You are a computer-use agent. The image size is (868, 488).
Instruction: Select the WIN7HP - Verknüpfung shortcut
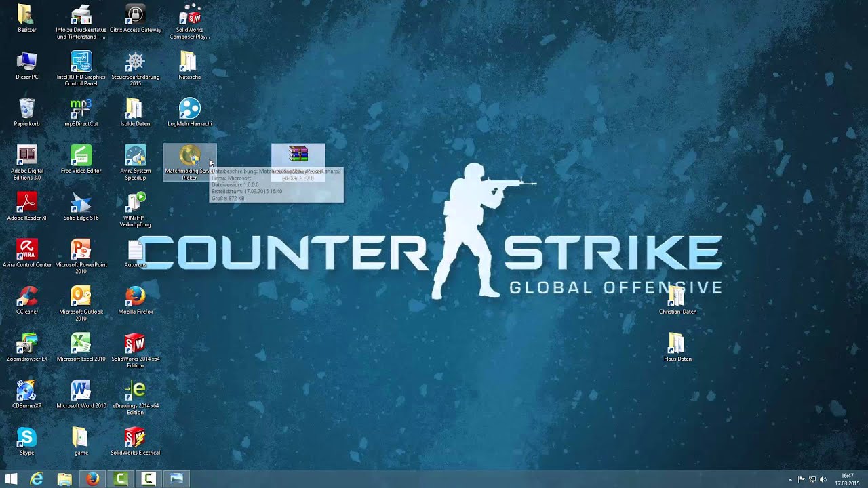point(136,209)
